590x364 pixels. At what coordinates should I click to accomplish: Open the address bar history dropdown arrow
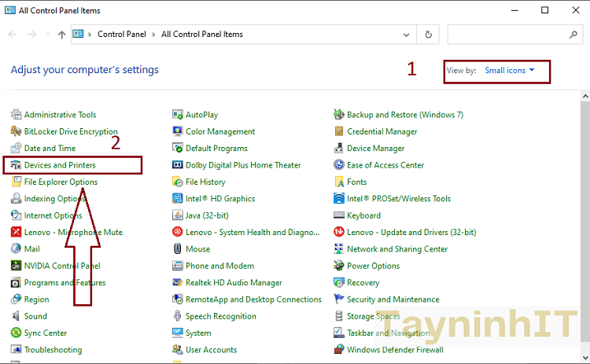tap(407, 35)
